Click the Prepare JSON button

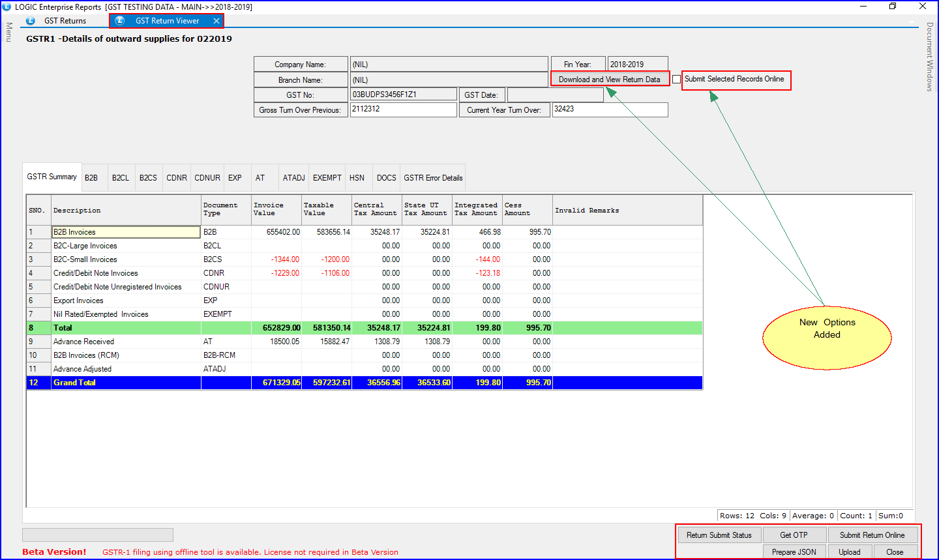click(794, 552)
